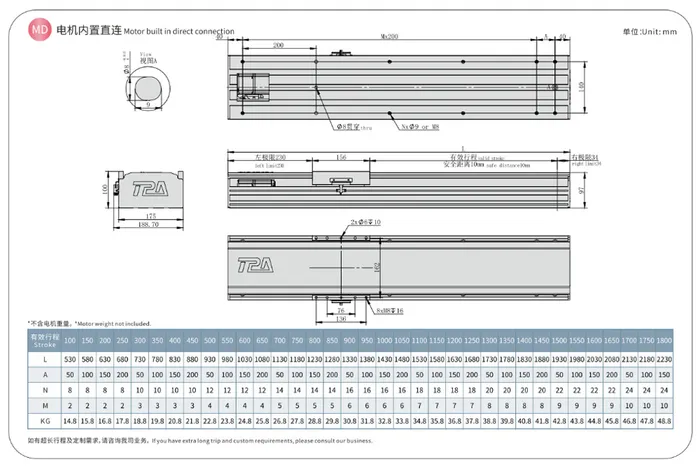Click the Nxø9 or M8 hole callout

(420, 127)
